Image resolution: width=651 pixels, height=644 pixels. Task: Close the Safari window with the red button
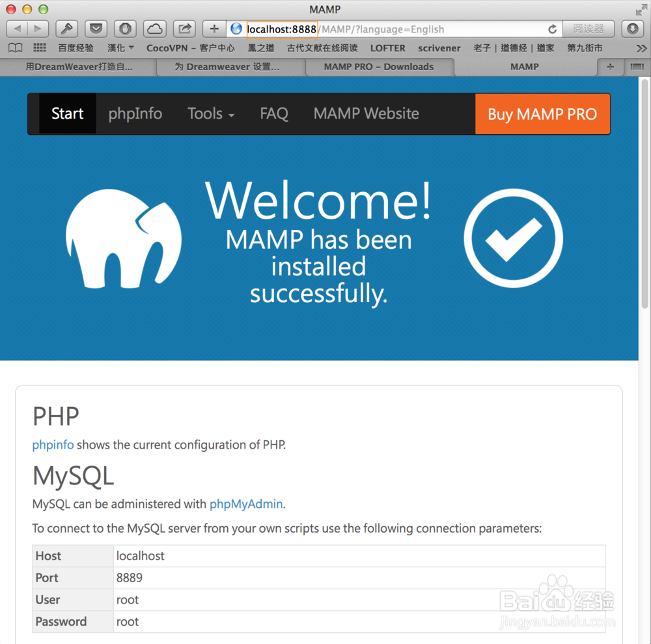coord(11,9)
